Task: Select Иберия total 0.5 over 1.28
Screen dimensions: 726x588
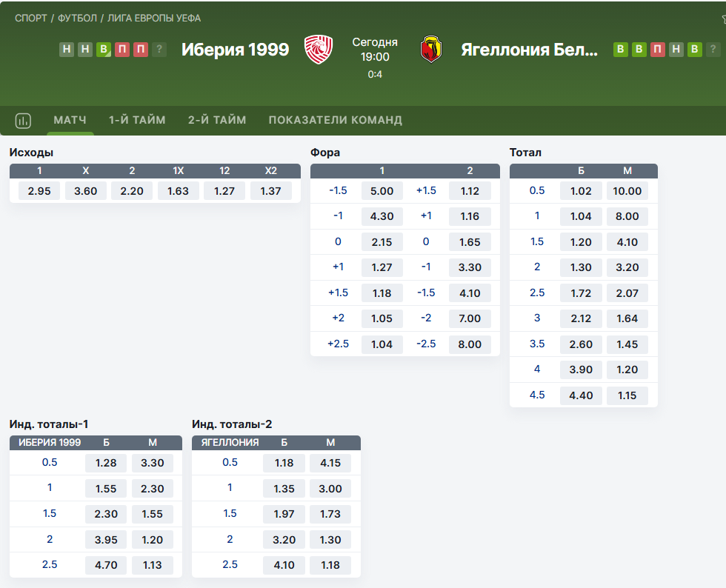Action: (106, 463)
